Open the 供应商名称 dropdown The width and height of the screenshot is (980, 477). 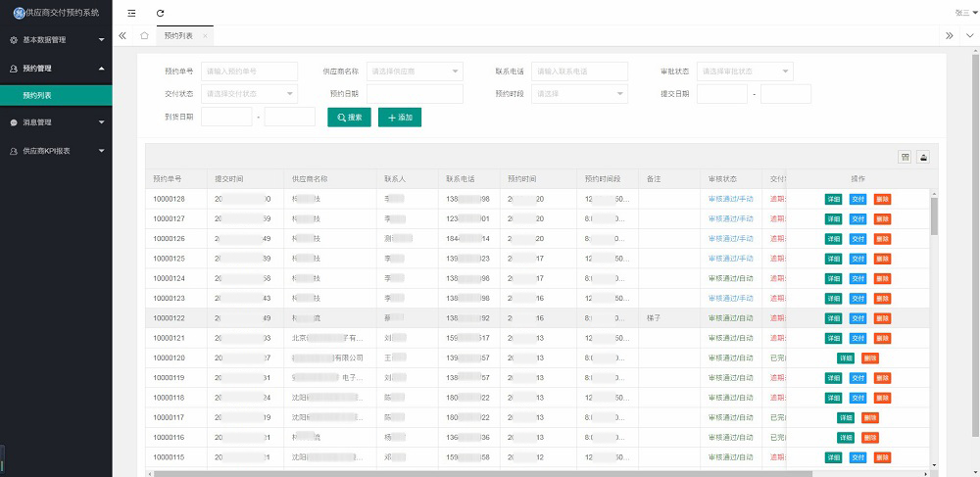pos(415,72)
